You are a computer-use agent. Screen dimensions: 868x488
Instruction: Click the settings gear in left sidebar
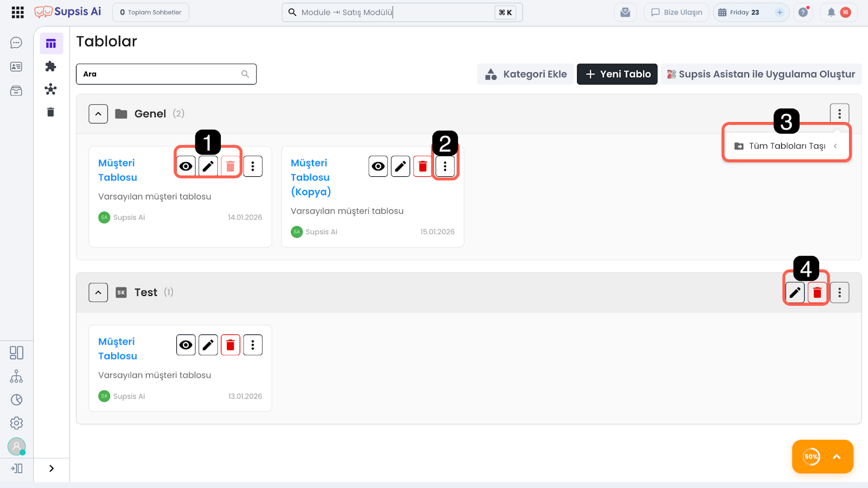[16, 423]
